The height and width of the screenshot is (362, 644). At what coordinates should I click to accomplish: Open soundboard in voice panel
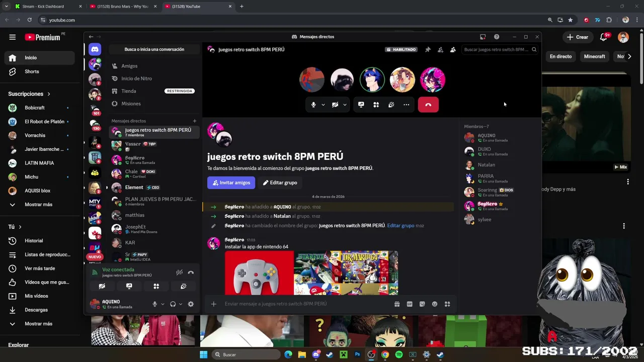184,286
